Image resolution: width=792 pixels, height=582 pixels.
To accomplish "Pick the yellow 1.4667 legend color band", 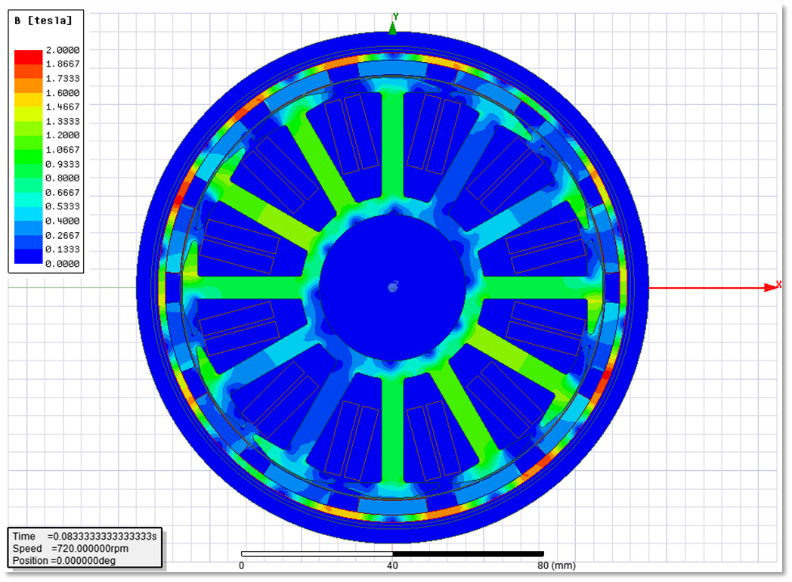I will tap(28, 106).
